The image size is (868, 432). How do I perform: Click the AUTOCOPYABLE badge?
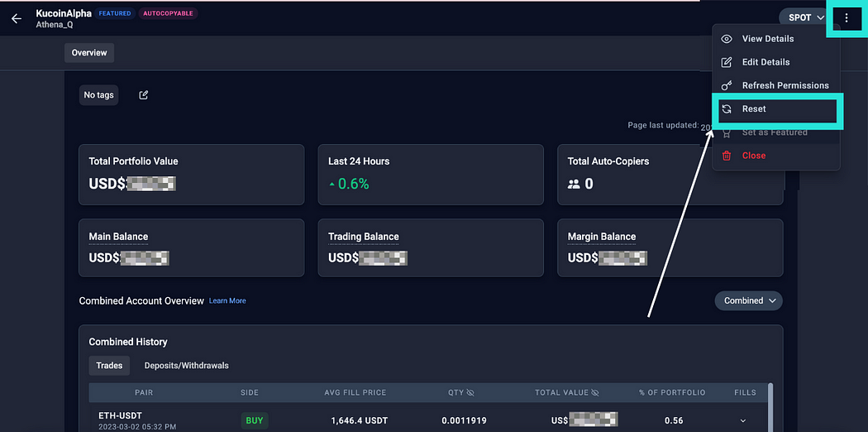pyautogui.click(x=169, y=13)
